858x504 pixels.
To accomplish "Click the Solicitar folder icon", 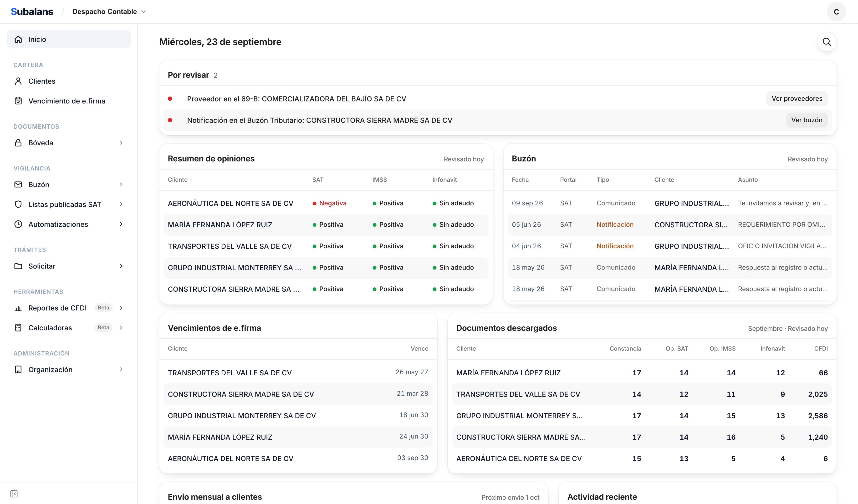I will click(x=18, y=266).
